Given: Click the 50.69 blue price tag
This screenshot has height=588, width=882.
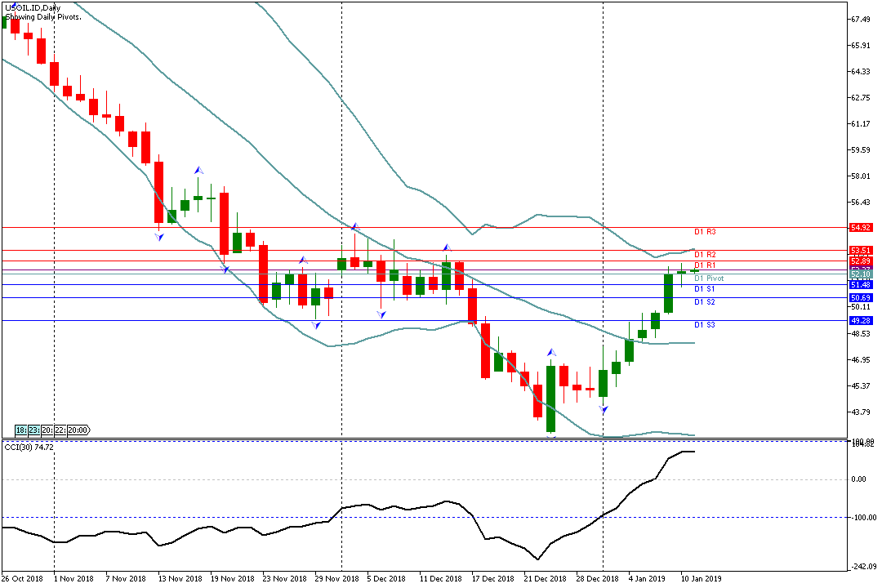Looking at the screenshot, I should [x=861, y=298].
